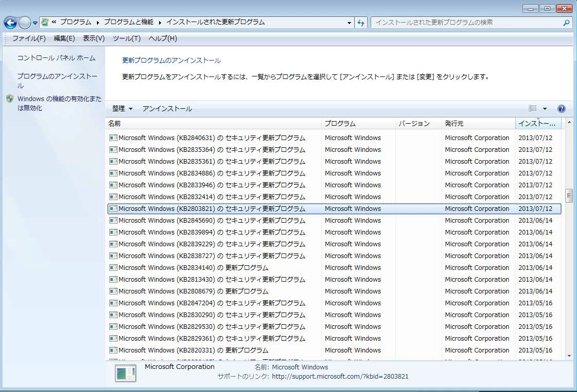The width and height of the screenshot is (577, 392).
Task: Open support link http://support.microsoft.com/?kbid=2803821
Action: (x=340, y=377)
